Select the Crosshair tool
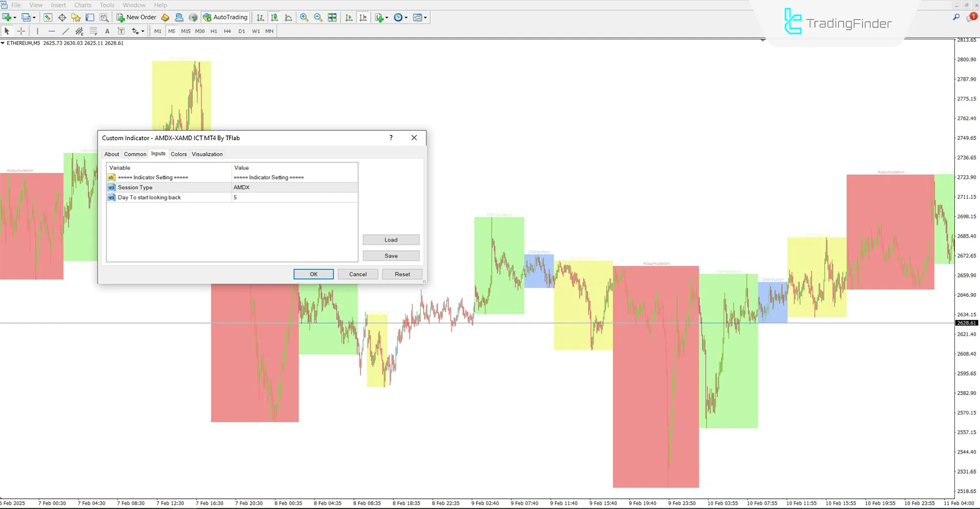This screenshot has height=509, width=980. coord(21,31)
